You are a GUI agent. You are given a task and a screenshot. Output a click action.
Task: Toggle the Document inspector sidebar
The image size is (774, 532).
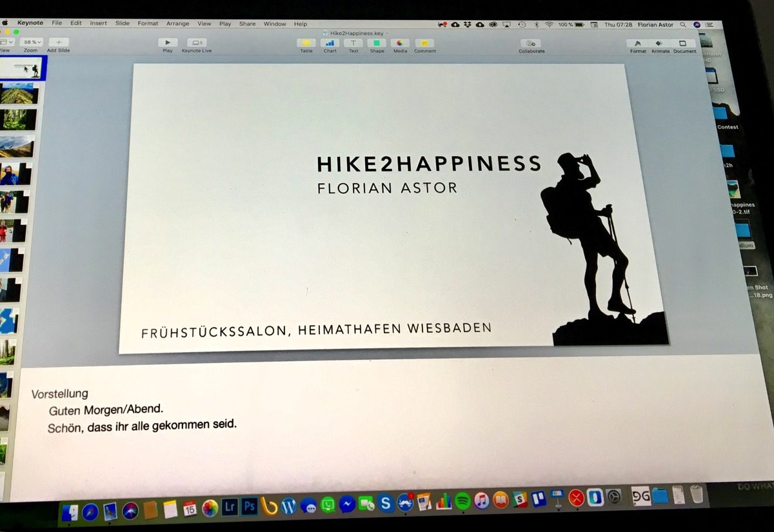click(684, 43)
